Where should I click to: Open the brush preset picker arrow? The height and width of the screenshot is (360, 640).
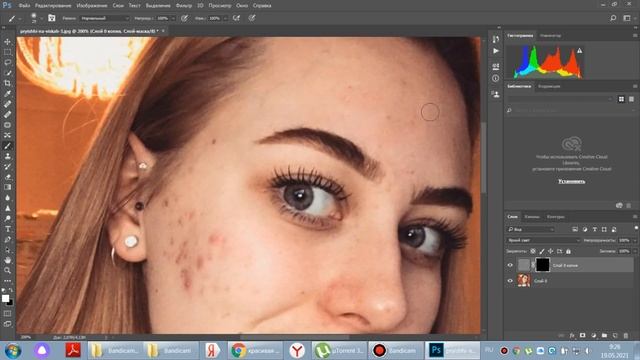[41, 18]
